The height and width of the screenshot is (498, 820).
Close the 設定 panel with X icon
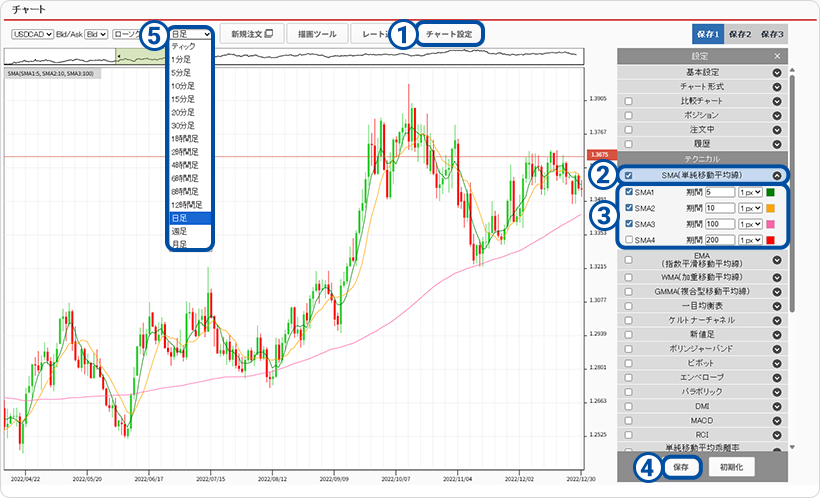777,57
